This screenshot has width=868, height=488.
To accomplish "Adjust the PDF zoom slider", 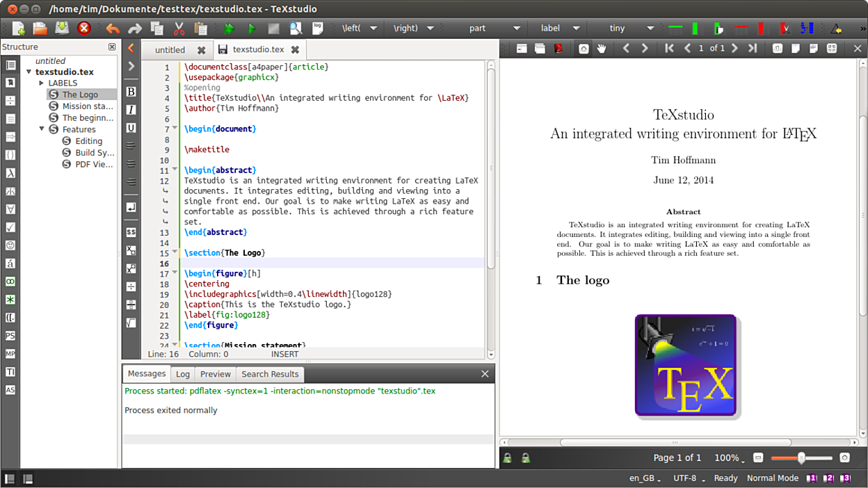I will 801,458.
